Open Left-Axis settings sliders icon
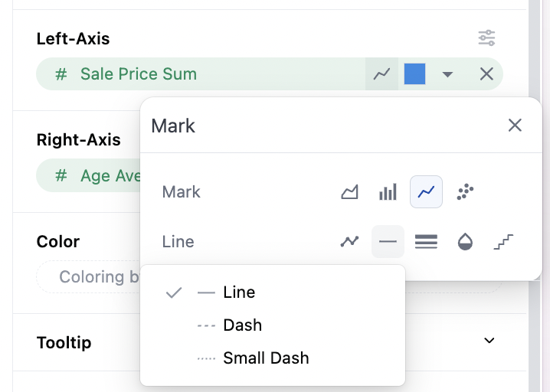 (486, 38)
